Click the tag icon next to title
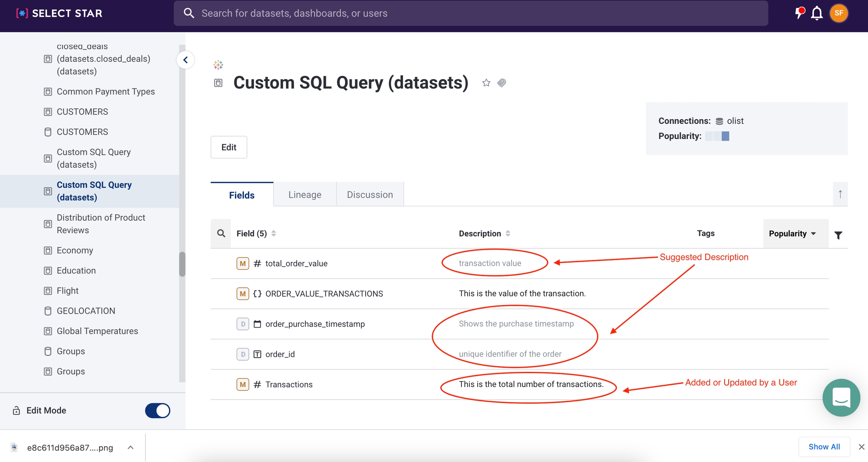 [501, 83]
